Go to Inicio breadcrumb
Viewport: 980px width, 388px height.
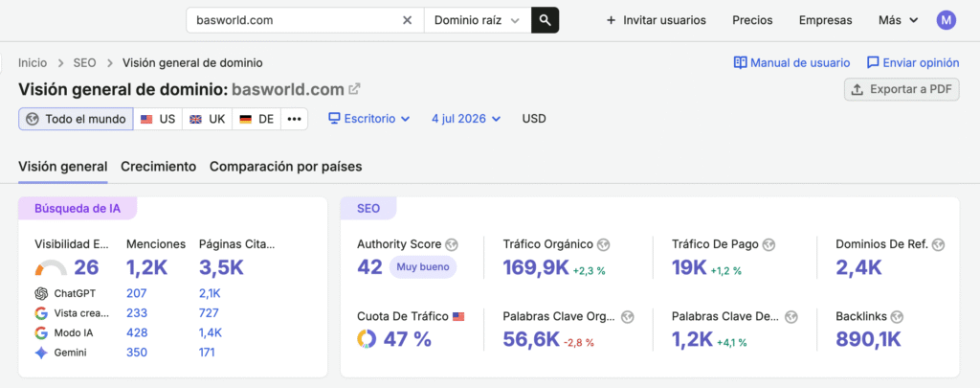point(33,62)
